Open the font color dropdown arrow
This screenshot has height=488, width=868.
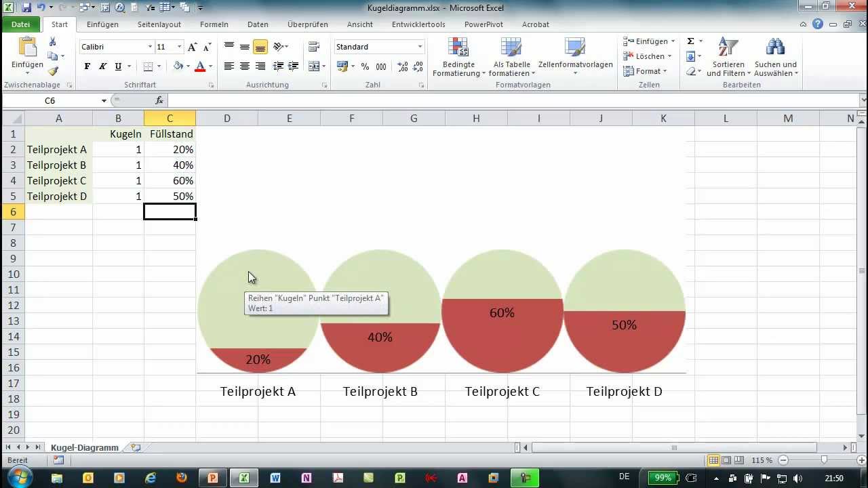(210, 66)
